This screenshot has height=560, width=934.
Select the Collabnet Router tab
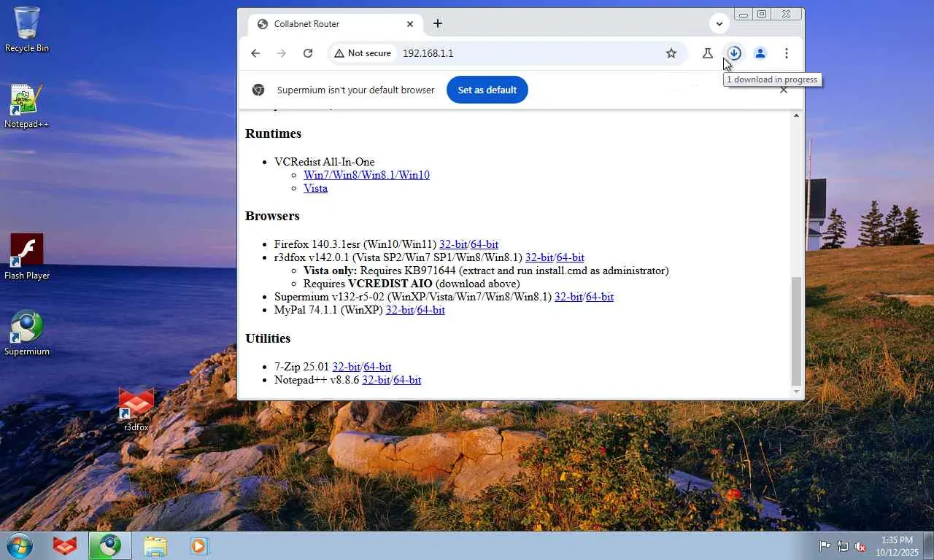tap(335, 24)
